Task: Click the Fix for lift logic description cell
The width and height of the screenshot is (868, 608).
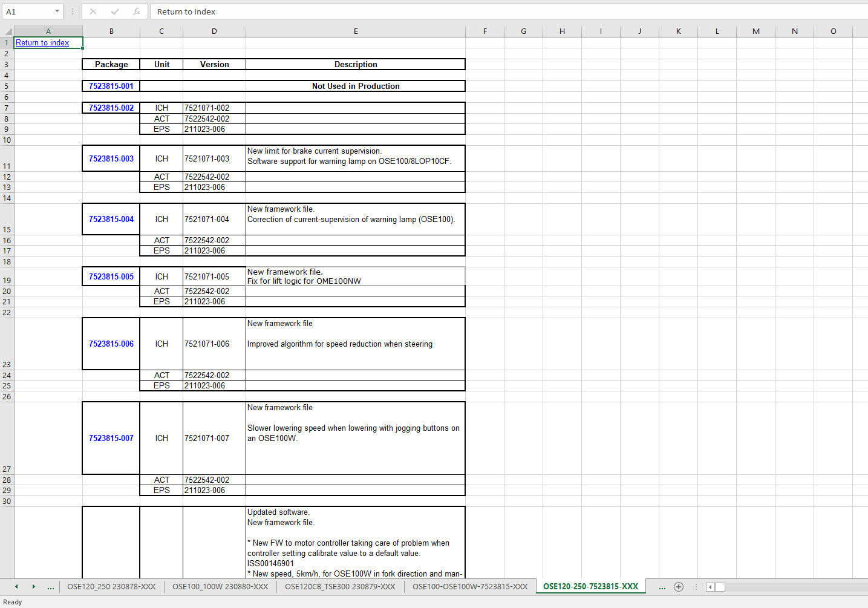Action: 356,276
